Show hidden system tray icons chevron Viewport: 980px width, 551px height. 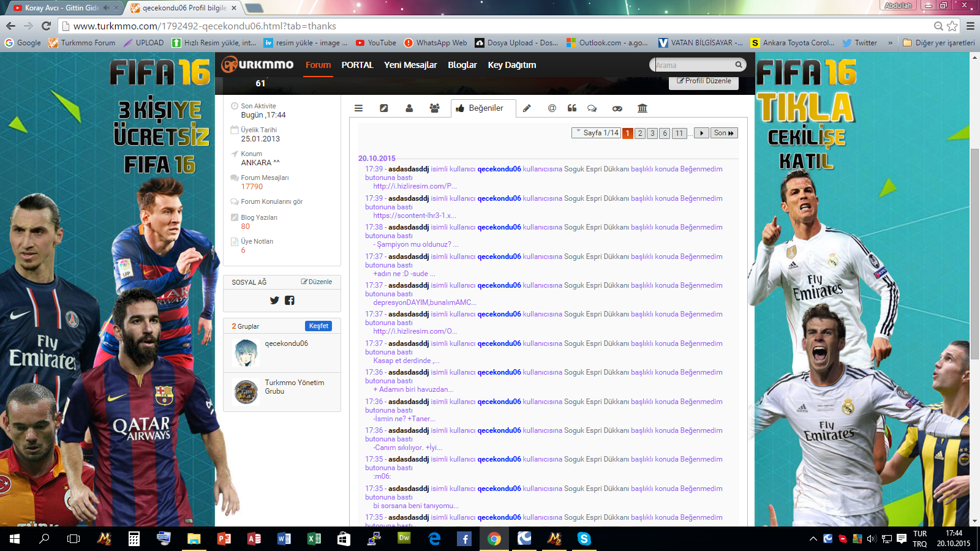tap(813, 539)
